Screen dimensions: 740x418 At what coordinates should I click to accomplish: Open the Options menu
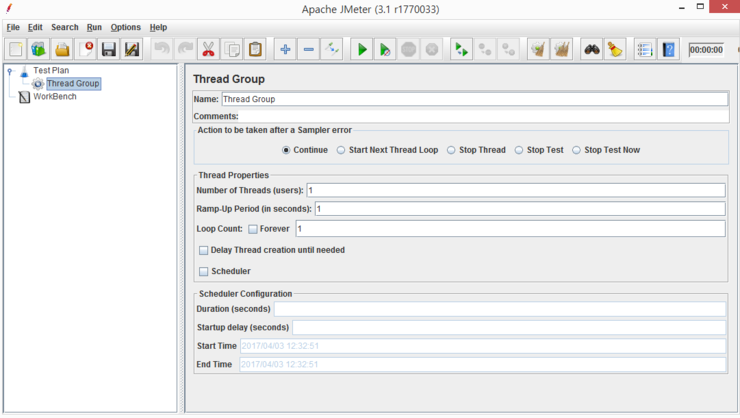[126, 27]
